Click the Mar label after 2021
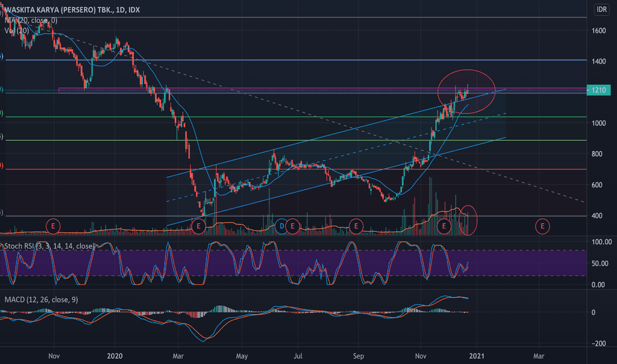 click(x=538, y=356)
